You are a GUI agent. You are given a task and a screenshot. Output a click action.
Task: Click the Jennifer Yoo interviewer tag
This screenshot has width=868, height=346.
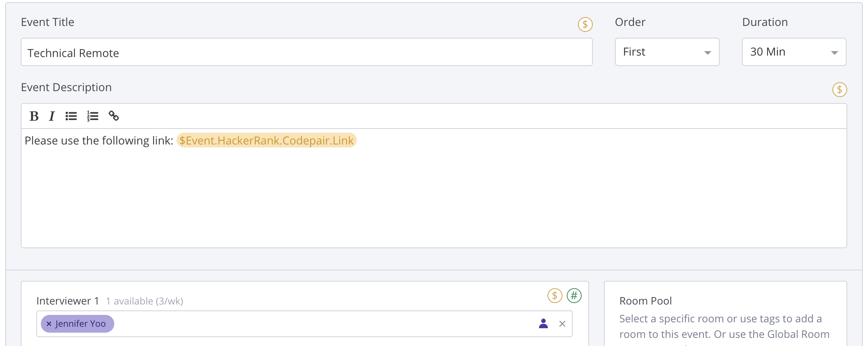coord(80,324)
